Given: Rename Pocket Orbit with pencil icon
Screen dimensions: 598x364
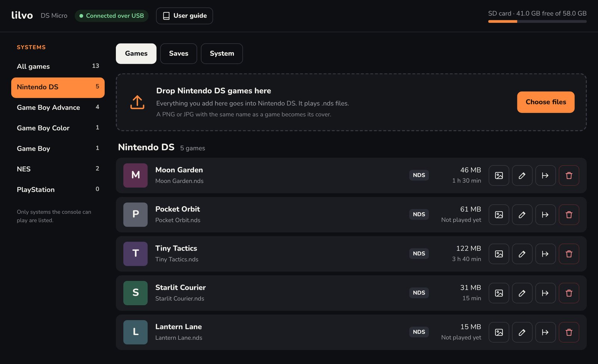Looking at the screenshot, I should tap(522, 215).
